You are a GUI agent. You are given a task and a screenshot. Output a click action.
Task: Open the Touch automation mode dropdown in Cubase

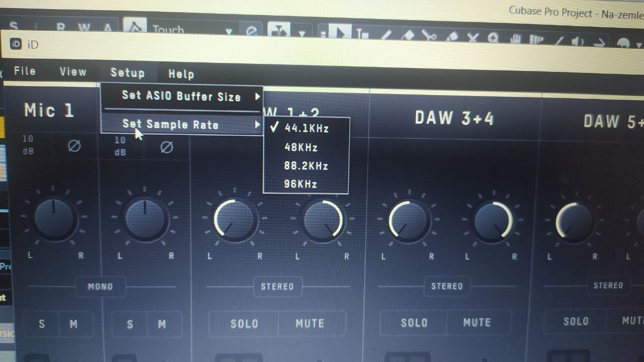pos(229,31)
